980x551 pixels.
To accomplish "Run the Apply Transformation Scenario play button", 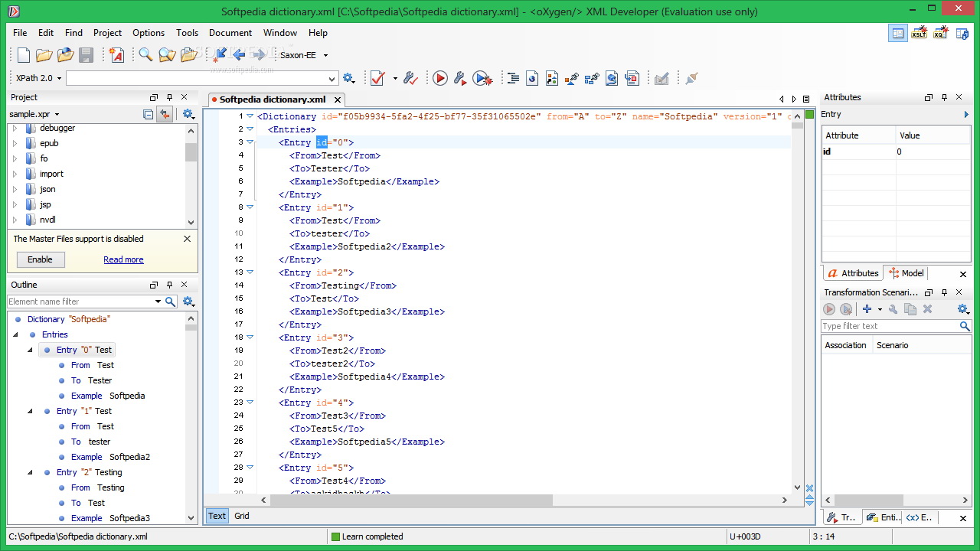I will point(439,78).
